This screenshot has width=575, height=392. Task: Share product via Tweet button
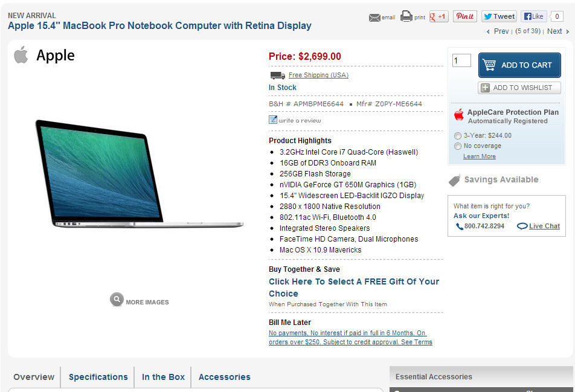tap(499, 16)
